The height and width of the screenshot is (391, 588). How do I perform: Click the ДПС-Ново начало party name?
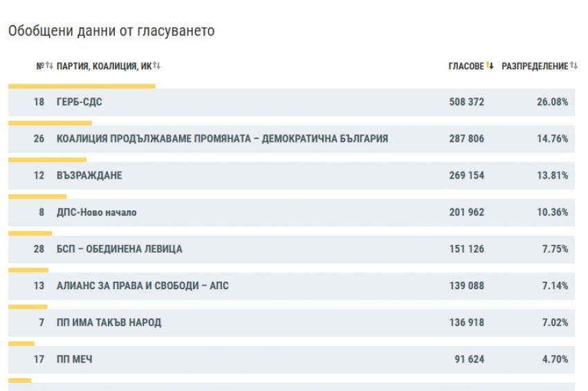coord(97,212)
